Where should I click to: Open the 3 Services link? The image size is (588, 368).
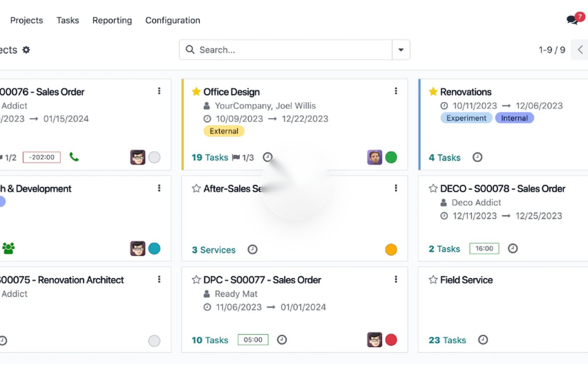(214, 250)
